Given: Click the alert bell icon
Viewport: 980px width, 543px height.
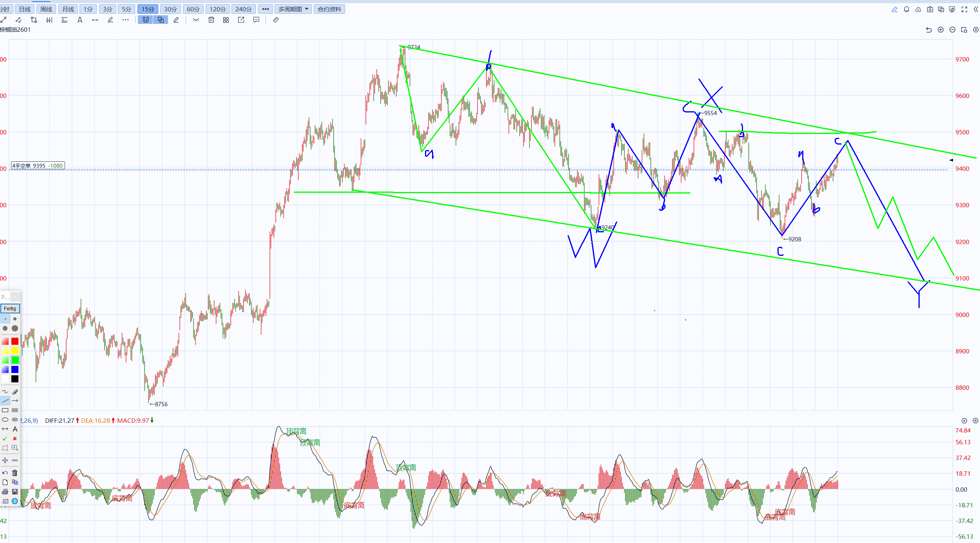Looking at the screenshot, I should pyautogui.click(x=906, y=9).
